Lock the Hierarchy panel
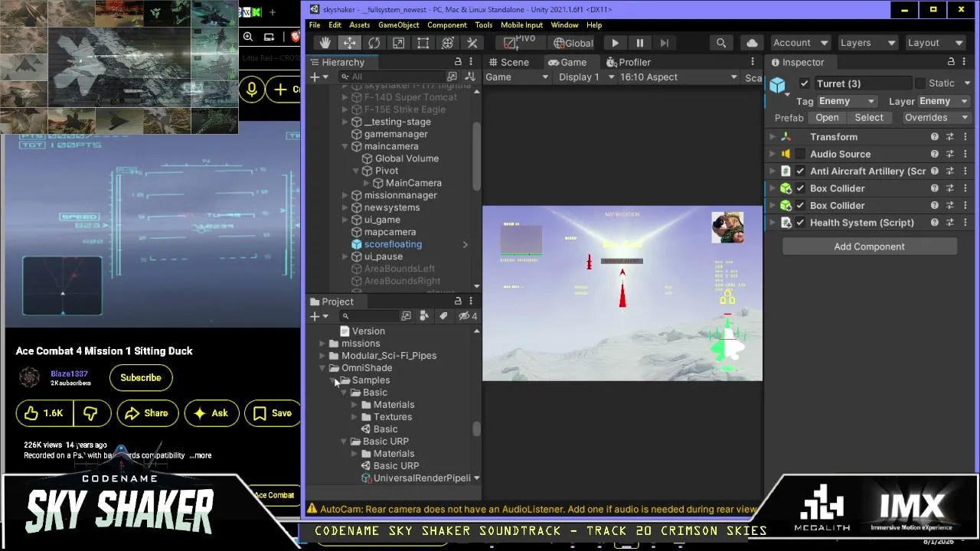Screen dimensions: 980x551 [x=458, y=63]
